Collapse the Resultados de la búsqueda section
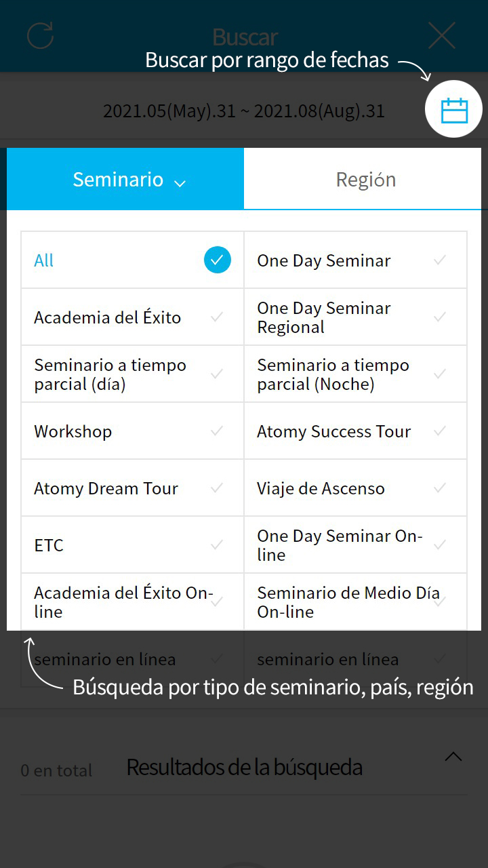The height and width of the screenshot is (868, 488). point(453,757)
